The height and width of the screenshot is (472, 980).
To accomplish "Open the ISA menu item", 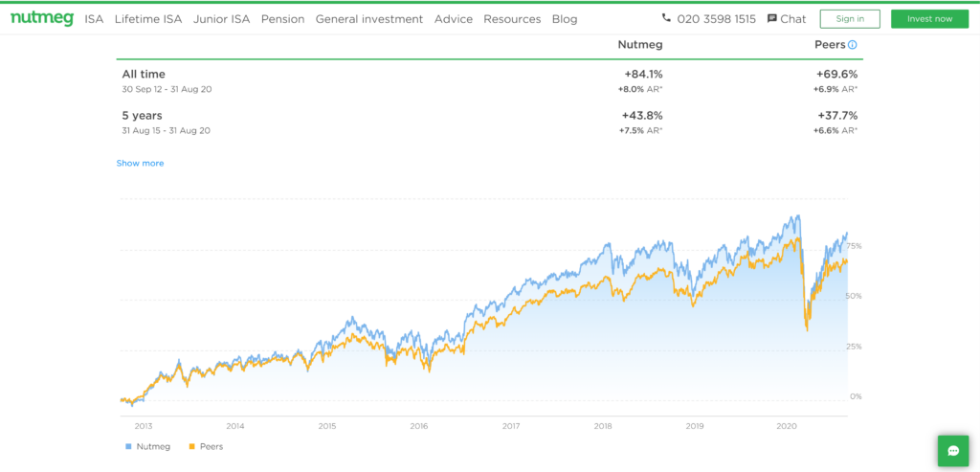I will click(94, 19).
